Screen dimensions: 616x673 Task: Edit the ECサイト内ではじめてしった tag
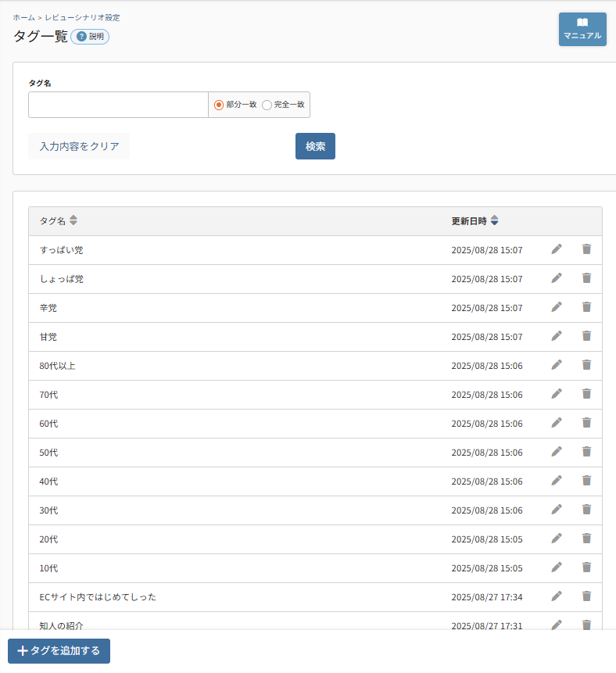point(557,596)
